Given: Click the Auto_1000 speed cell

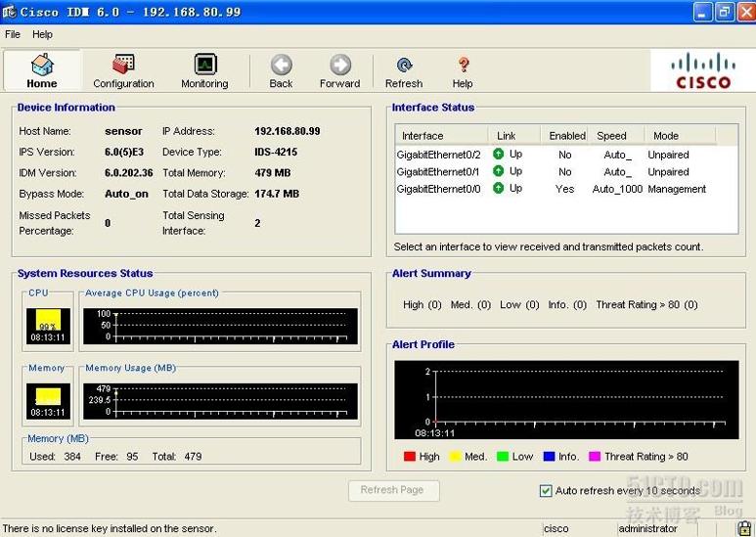Looking at the screenshot, I should pos(617,189).
